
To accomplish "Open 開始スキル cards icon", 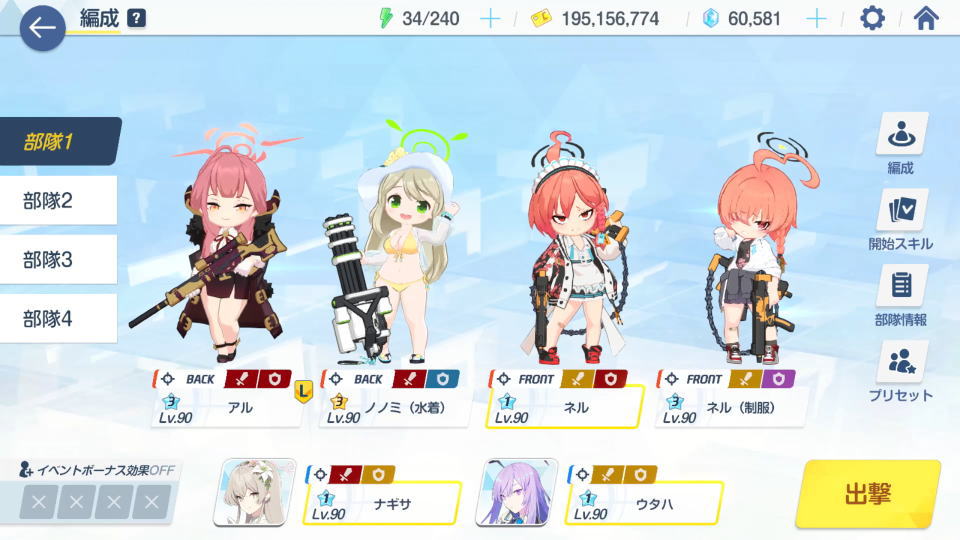I will point(901,210).
